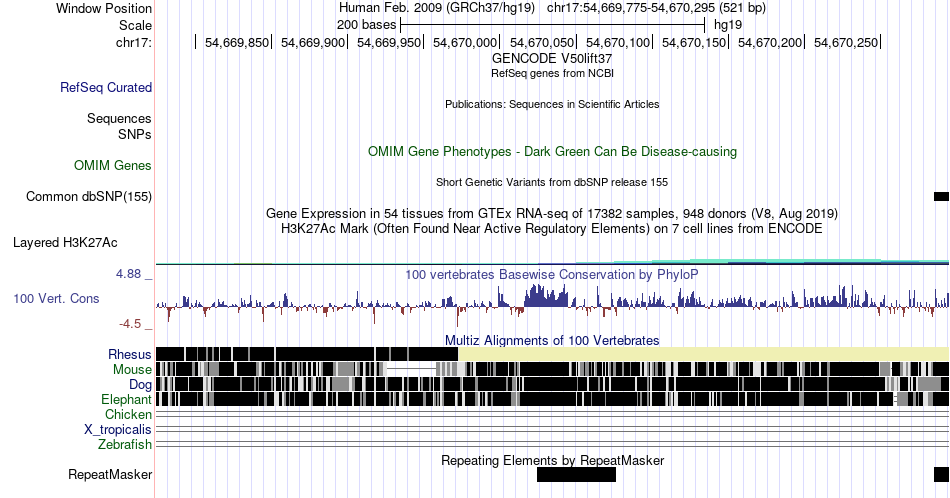
Task: Choose the Elephant alignment row label
Action: [127, 399]
